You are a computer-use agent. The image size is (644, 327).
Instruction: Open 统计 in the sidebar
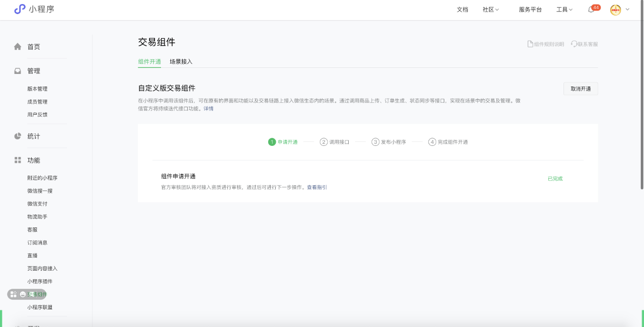click(x=34, y=136)
